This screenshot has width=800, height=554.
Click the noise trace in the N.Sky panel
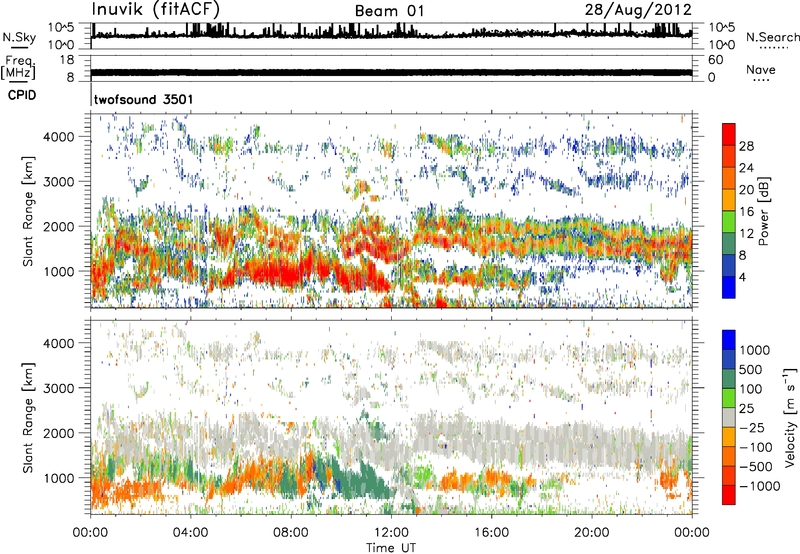[391, 34]
